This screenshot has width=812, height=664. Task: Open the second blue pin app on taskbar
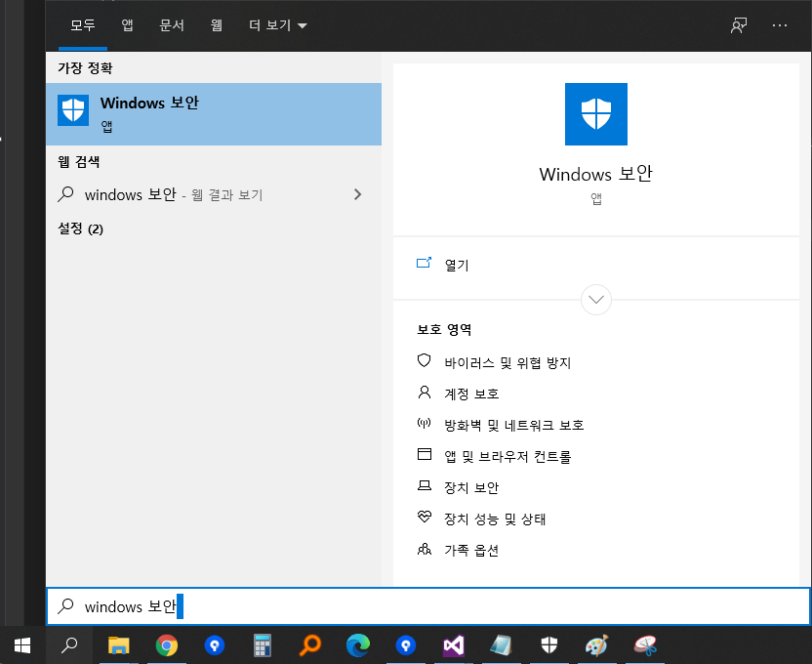click(x=406, y=645)
